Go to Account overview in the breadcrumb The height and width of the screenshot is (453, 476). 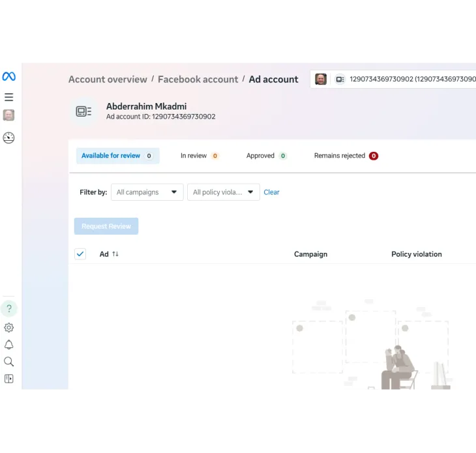coord(108,80)
